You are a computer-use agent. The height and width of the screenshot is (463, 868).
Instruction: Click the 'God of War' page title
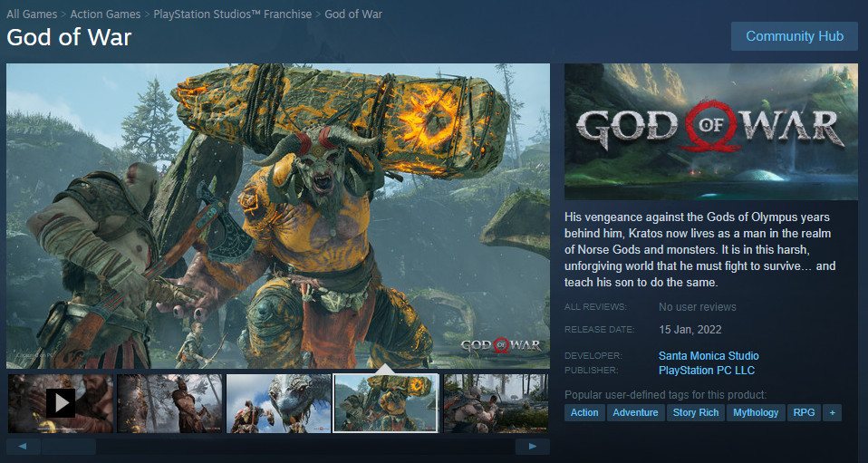(69, 38)
